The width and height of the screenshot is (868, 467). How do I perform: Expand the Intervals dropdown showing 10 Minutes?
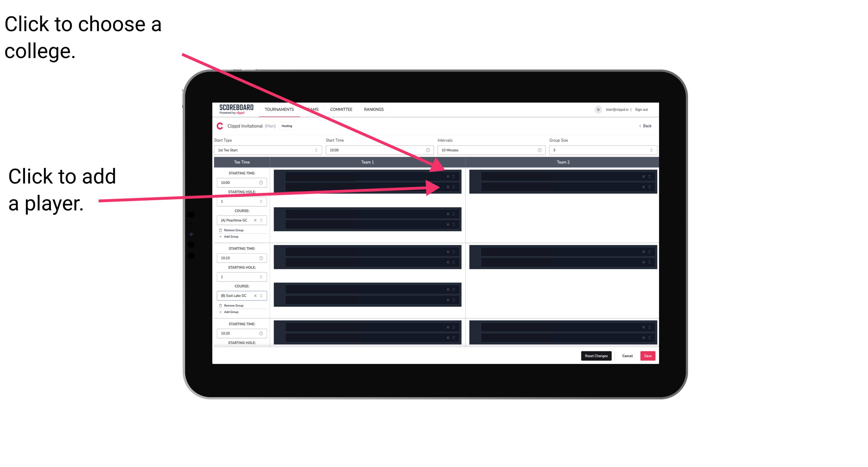pyautogui.click(x=490, y=150)
